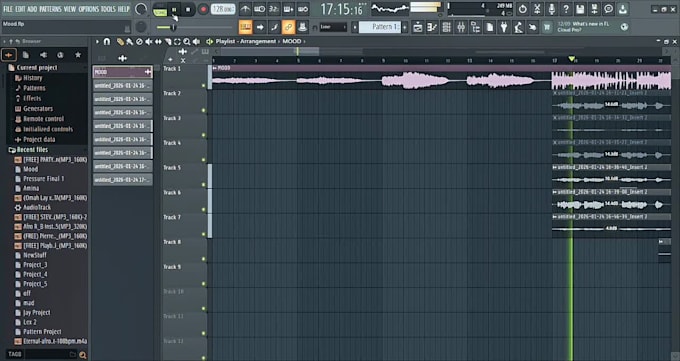Click the Undo history reset icon

point(523,9)
